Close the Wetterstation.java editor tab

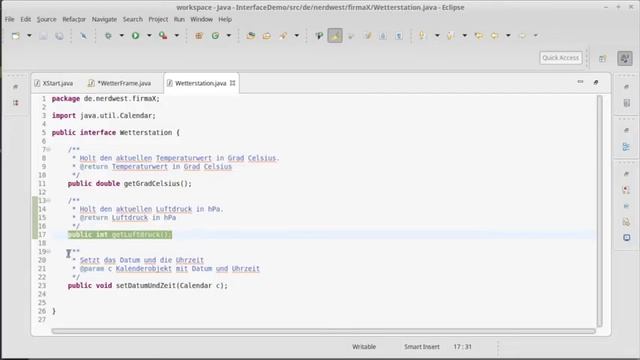[233, 83]
